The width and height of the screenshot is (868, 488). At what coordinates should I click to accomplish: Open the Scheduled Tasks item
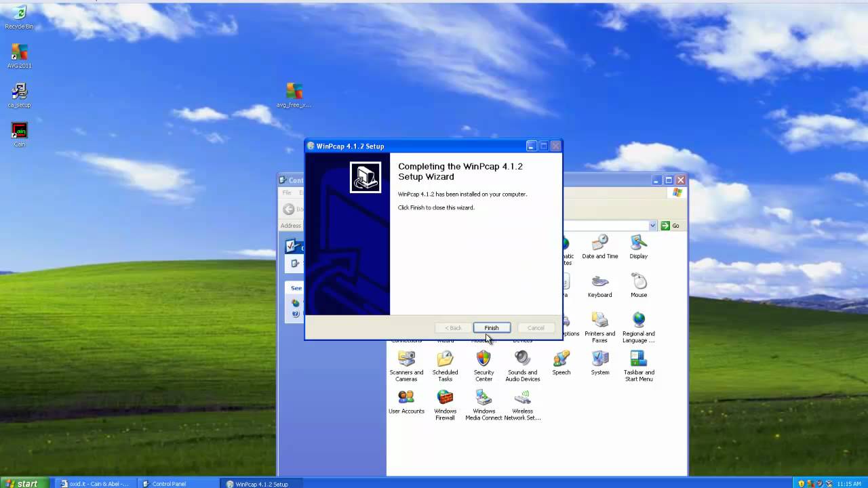tap(445, 367)
